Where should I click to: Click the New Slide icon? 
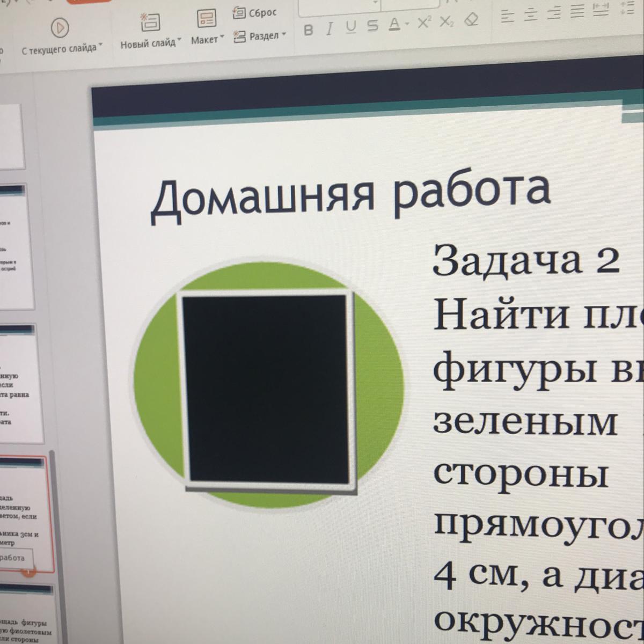150,21
